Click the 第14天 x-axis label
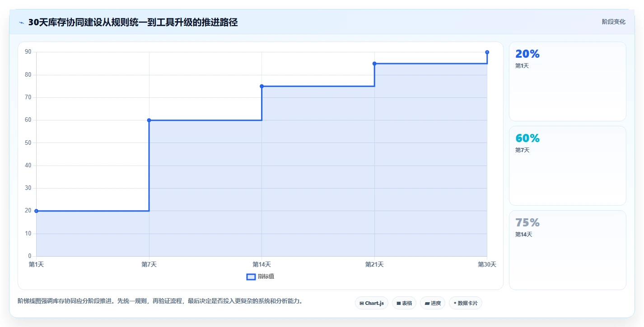The width and height of the screenshot is (644, 327). (261, 265)
